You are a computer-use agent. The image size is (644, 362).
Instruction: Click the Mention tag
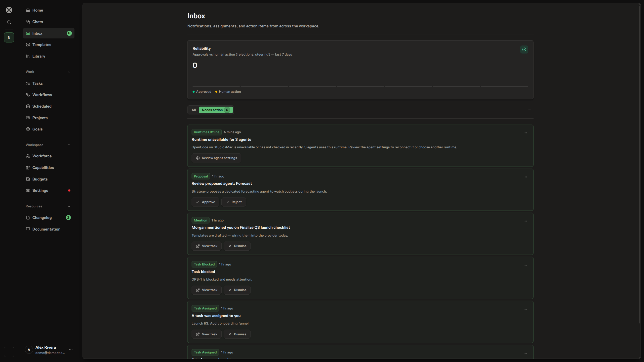[200, 220]
